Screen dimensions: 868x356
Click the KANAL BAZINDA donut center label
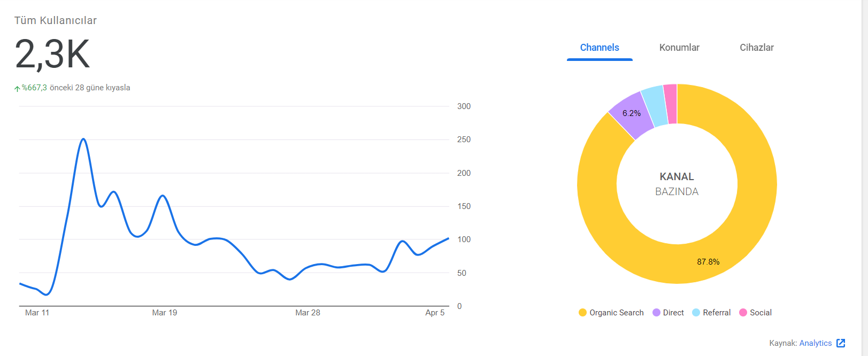677,184
